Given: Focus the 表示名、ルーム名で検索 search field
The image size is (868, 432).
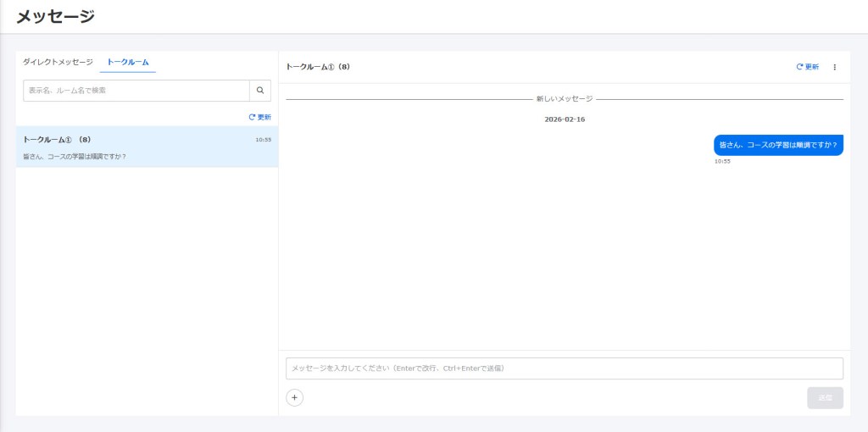Looking at the screenshot, I should tap(136, 91).
